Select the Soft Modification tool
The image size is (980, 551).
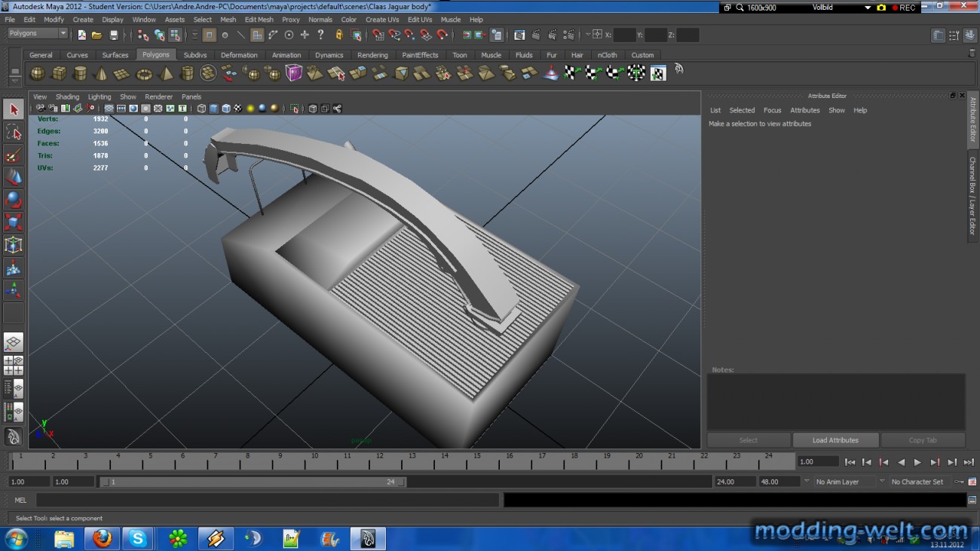coord(14,268)
